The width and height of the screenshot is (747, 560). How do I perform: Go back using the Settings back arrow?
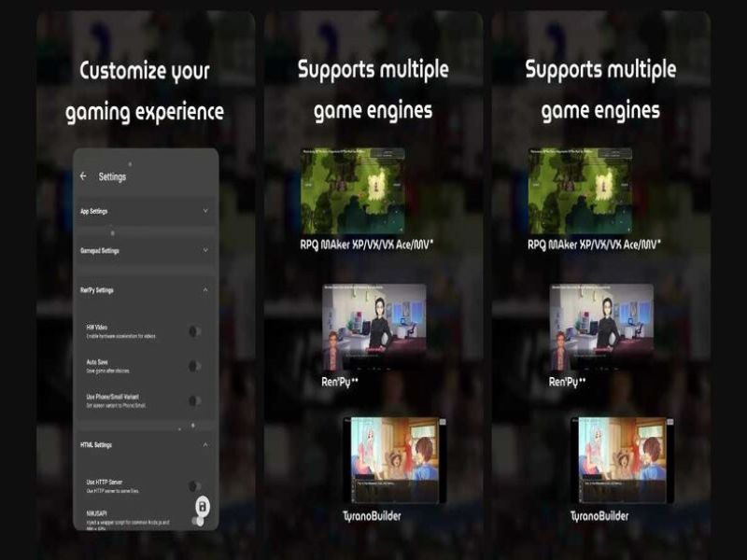pos(83,176)
